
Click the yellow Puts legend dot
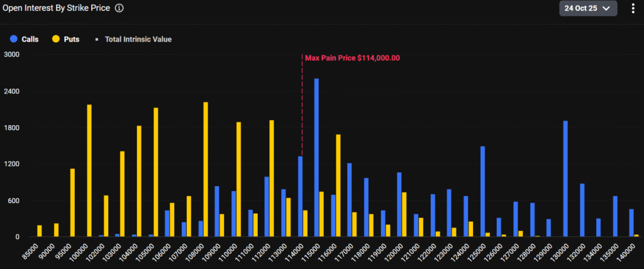click(x=55, y=39)
